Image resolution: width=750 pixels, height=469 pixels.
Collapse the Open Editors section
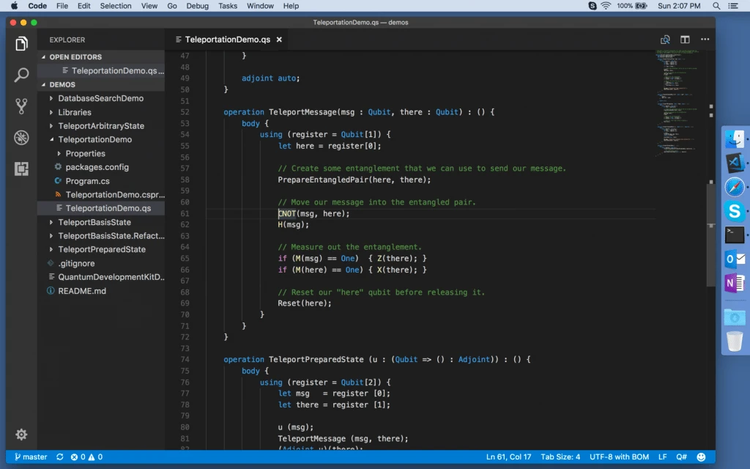pos(72,57)
